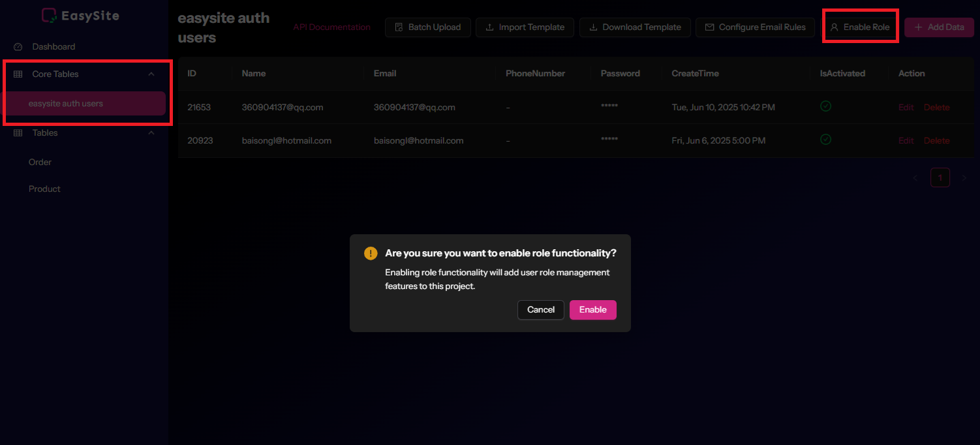The width and height of the screenshot is (980, 445).
Task: Open the Order table
Action: point(40,162)
